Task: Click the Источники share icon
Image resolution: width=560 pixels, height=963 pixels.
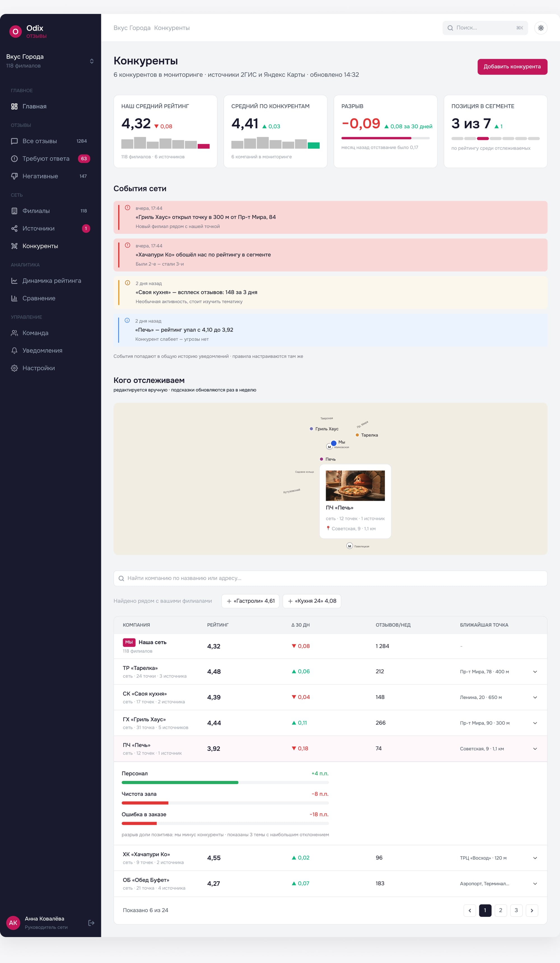Action: point(15,229)
